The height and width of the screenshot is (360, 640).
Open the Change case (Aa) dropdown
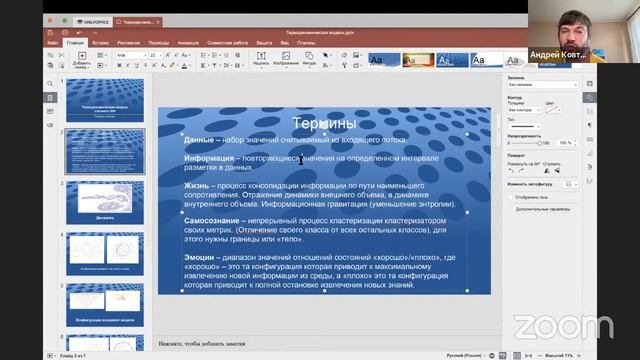186,55
